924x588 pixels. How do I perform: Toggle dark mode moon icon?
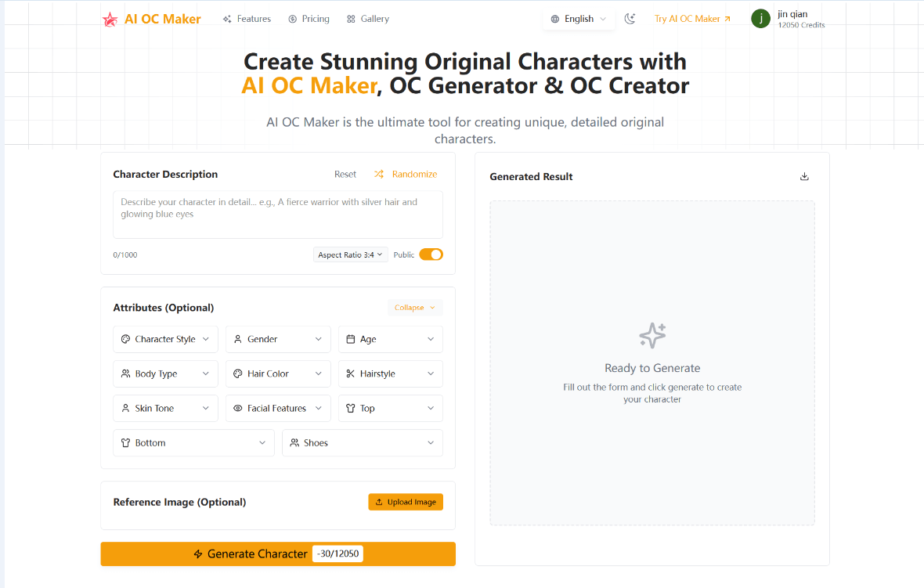(630, 19)
